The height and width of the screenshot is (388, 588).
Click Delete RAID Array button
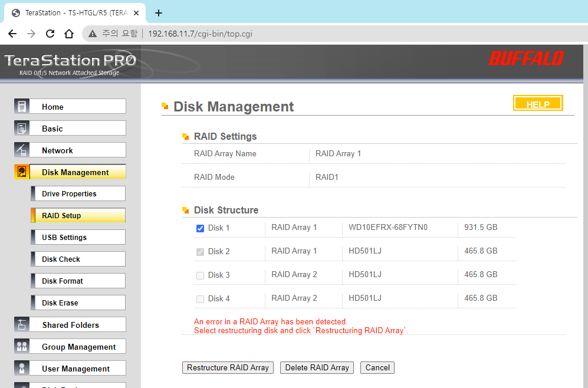click(x=317, y=367)
